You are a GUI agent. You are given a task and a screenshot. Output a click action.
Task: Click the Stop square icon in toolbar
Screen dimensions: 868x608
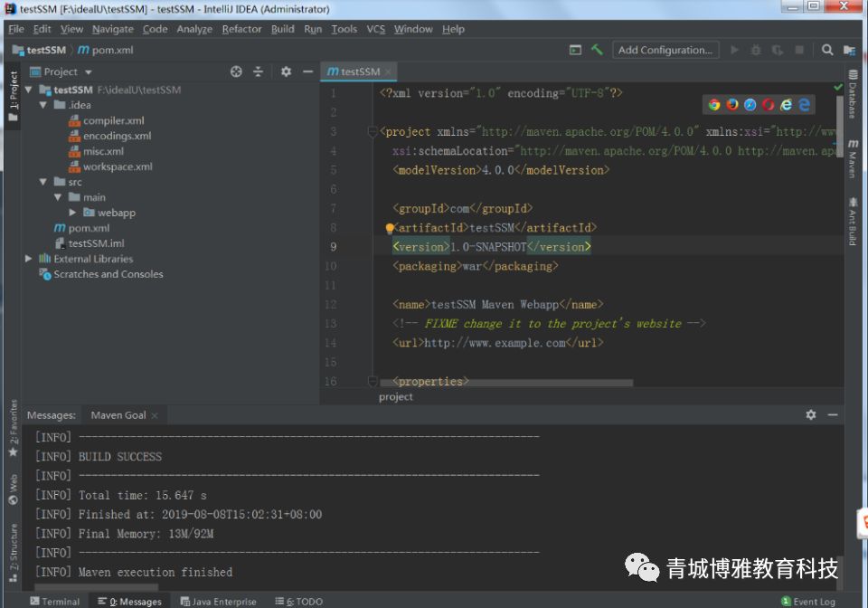[x=799, y=50]
